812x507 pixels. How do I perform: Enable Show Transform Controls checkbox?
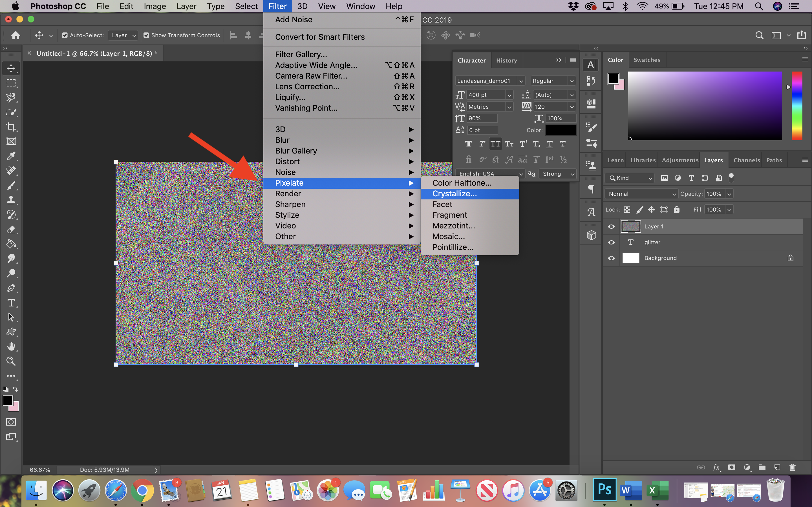pos(144,35)
